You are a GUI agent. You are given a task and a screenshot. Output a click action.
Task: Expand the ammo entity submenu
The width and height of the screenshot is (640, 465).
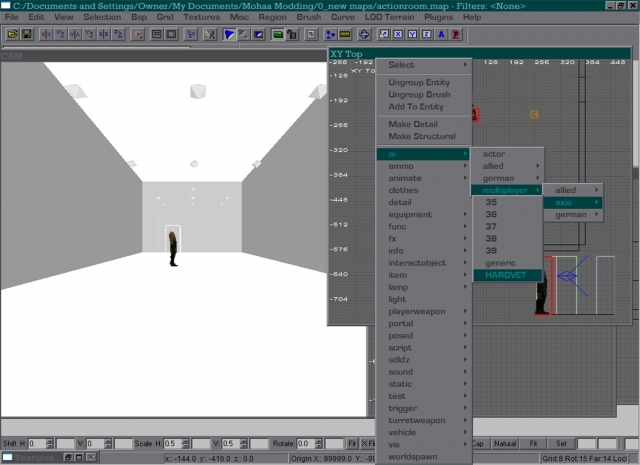pyautogui.click(x=424, y=166)
